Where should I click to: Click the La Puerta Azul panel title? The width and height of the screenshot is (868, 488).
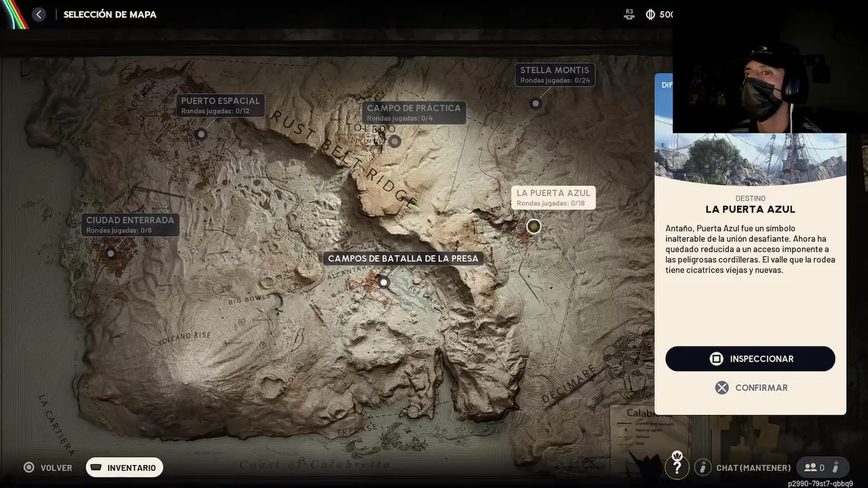(750, 209)
